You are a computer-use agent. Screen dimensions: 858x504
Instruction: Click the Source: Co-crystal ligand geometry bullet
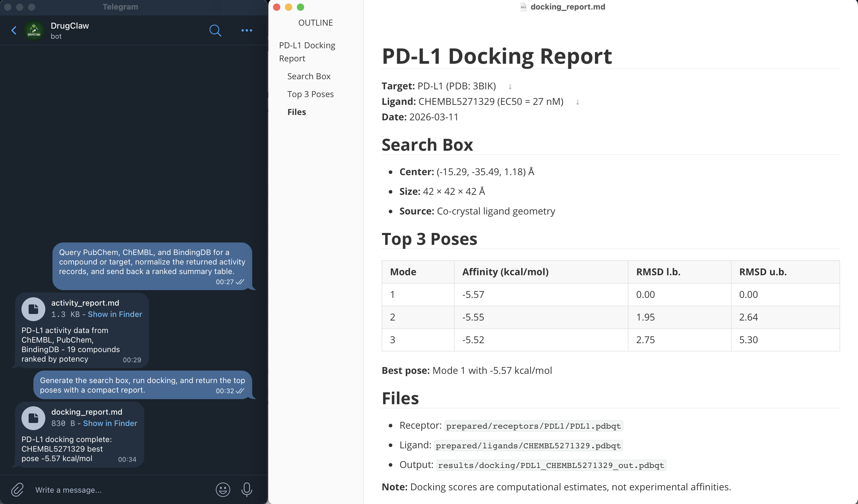point(477,211)
